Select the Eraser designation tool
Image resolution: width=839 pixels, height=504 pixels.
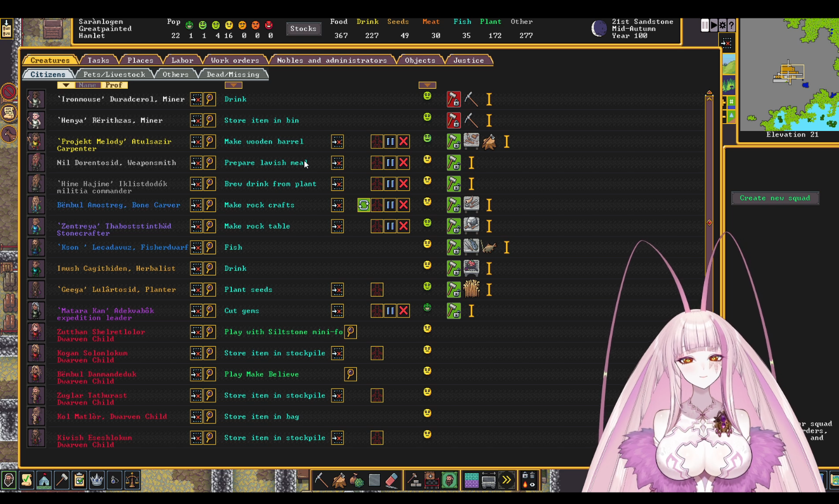coord(392,480)
